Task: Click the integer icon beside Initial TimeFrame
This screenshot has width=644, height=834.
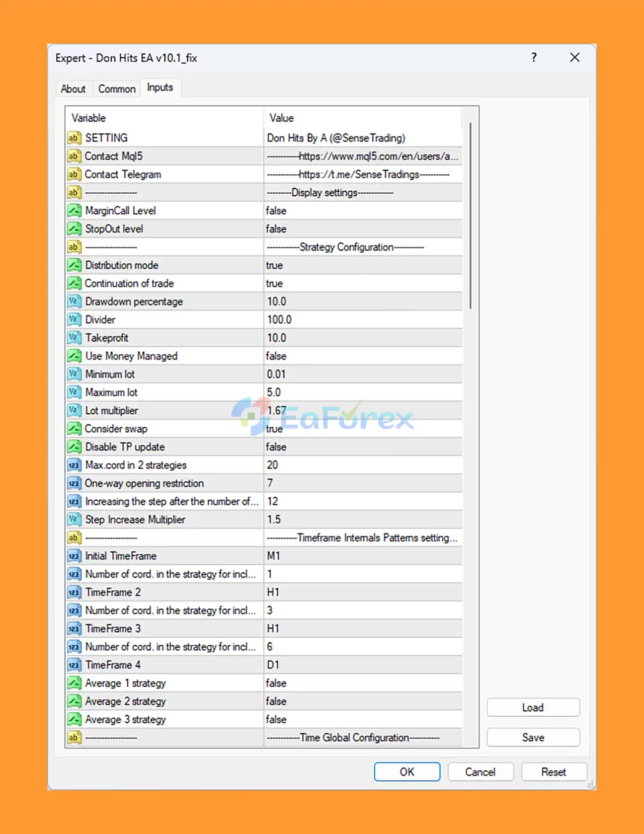Action: coord(74,556)
